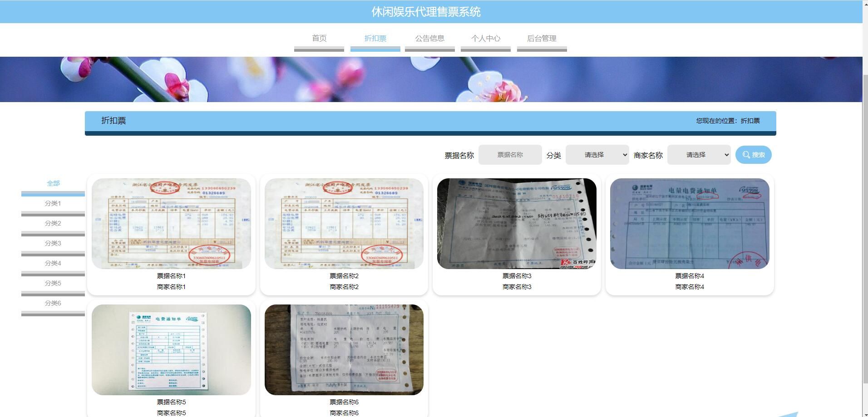
Task: Open the 分类 dropdown showing 请选择
Action: coord(597,155)
